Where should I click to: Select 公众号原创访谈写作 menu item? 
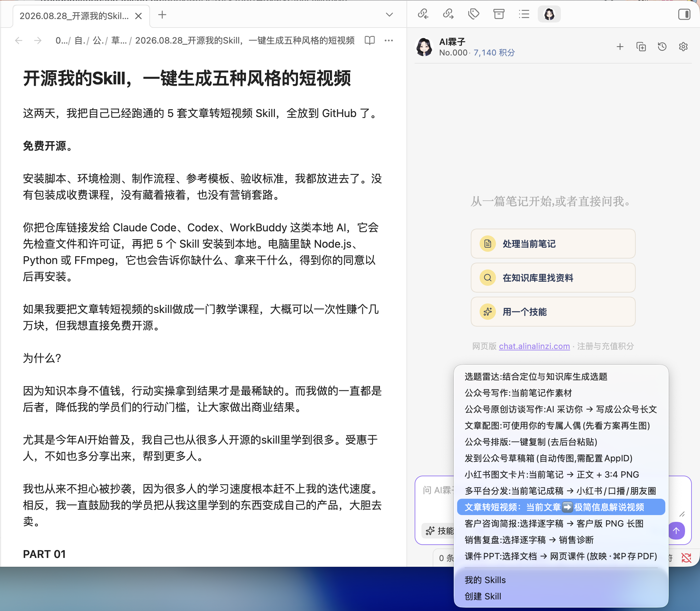click(561, 409)
